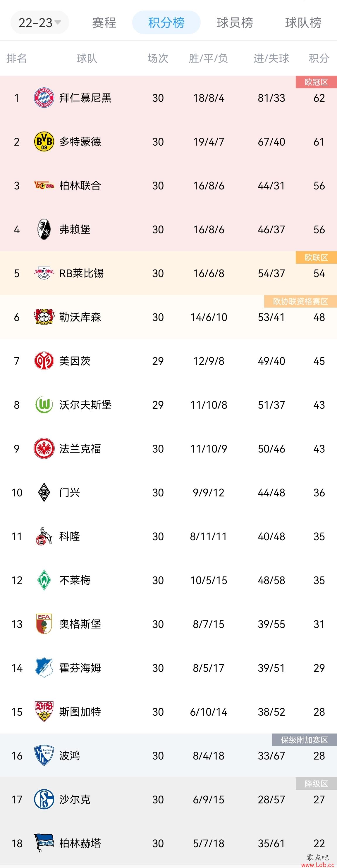Tap the Werder Bremen diamond logo
Image resolution: width=337 pixels, height=868 pixels.
pyautogui.click(x=44, y=580)
